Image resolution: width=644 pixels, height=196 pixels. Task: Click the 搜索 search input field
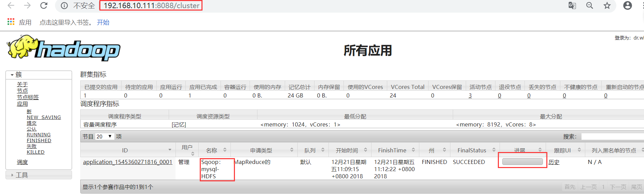click(612, 137)
